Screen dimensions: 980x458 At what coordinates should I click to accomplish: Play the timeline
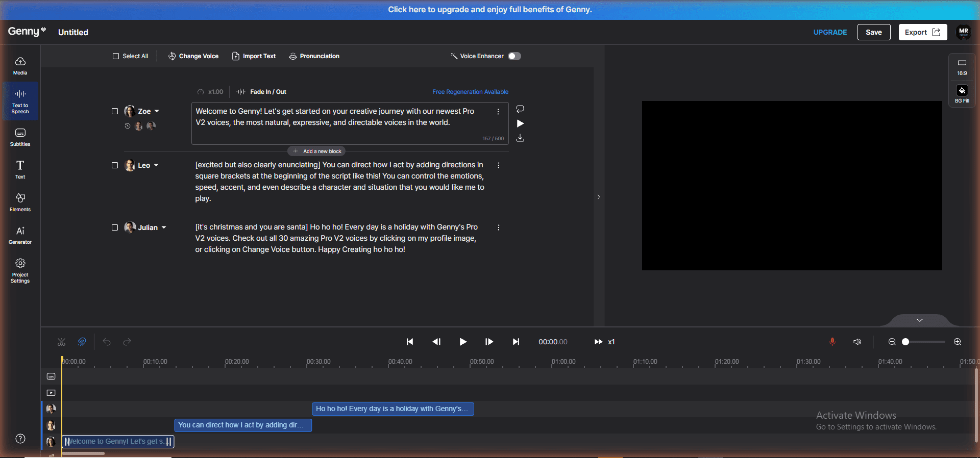(x=463, y=342)
